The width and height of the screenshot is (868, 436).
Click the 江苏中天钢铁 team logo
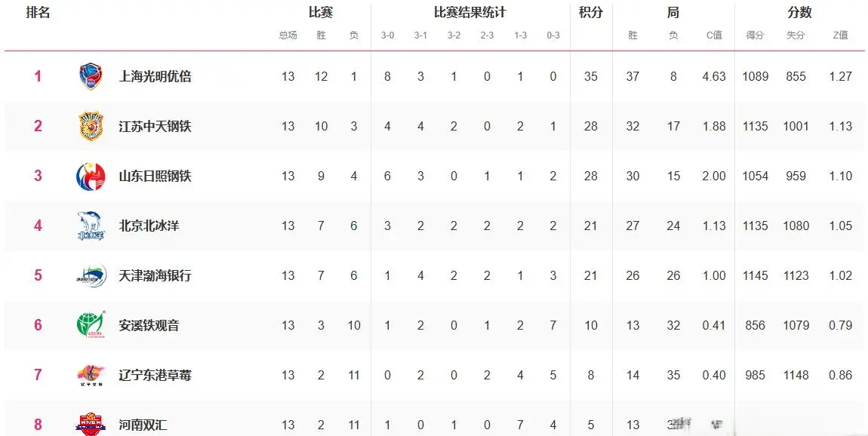coord(91,126)
